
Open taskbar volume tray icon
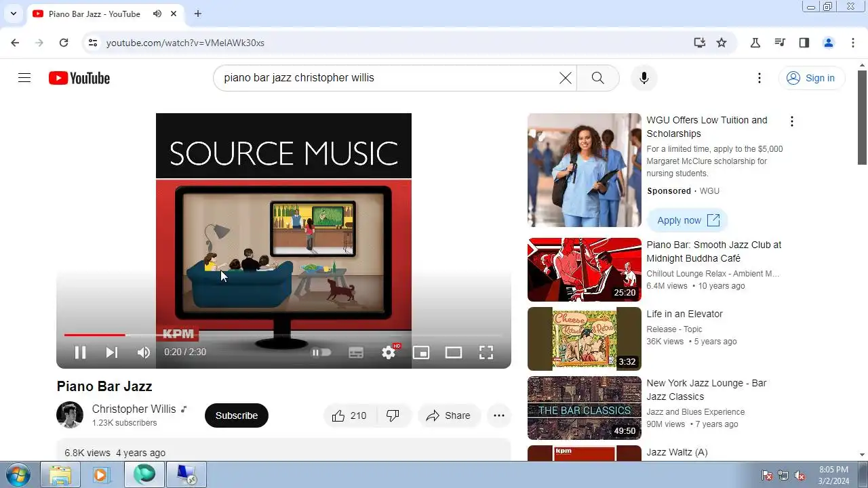[800, 476]
